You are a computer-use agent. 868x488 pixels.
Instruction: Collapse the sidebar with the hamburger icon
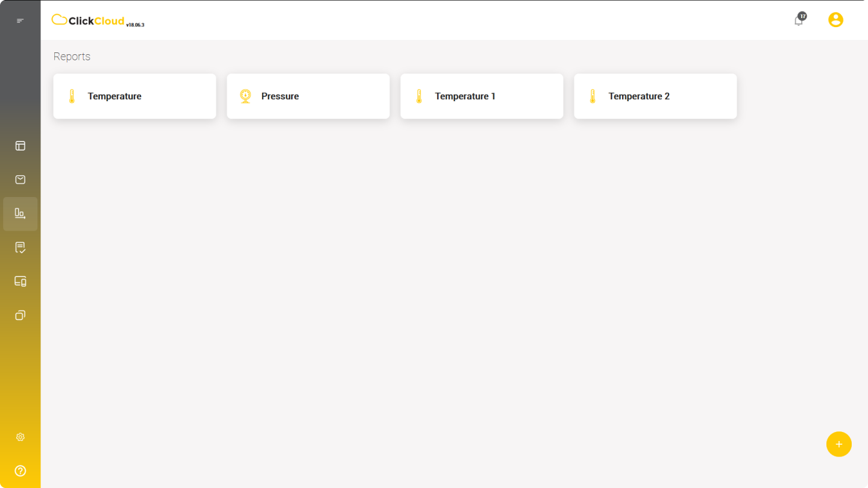(20, 21)
